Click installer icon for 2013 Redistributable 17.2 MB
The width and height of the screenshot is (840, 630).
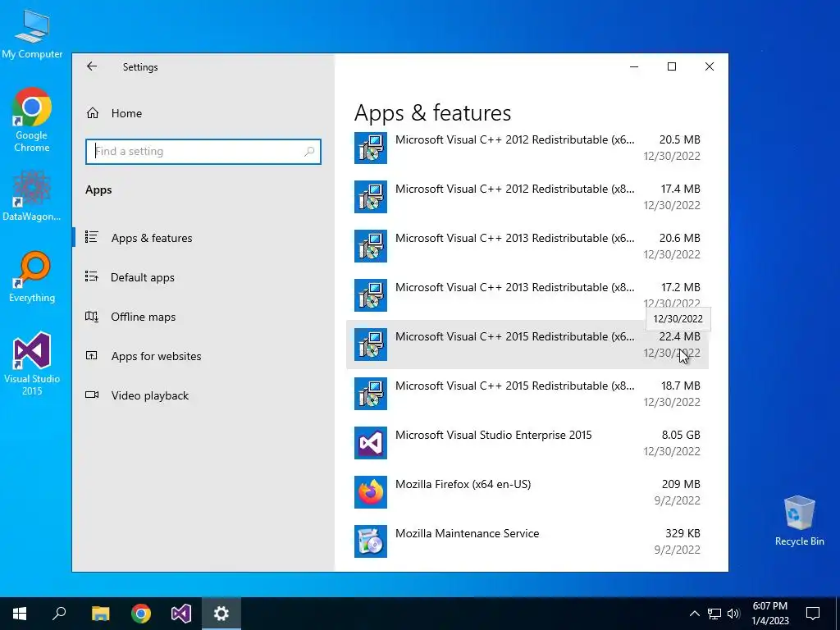coord(371,295)
